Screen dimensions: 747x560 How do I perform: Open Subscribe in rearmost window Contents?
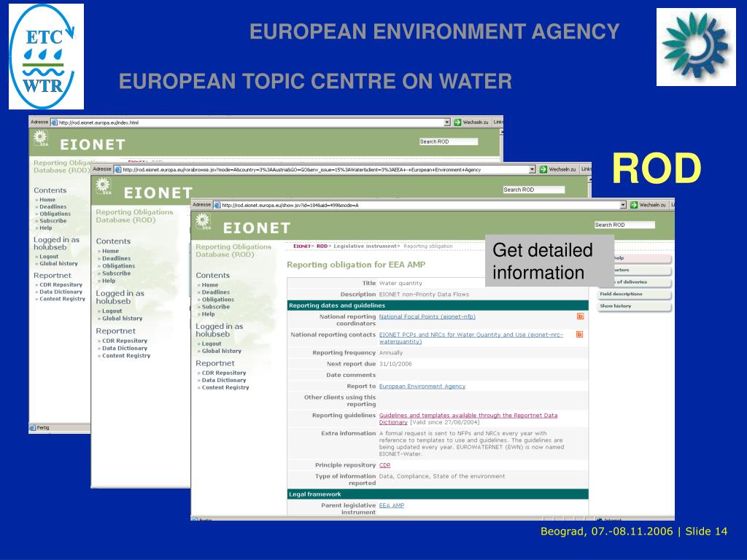(53, 221)
